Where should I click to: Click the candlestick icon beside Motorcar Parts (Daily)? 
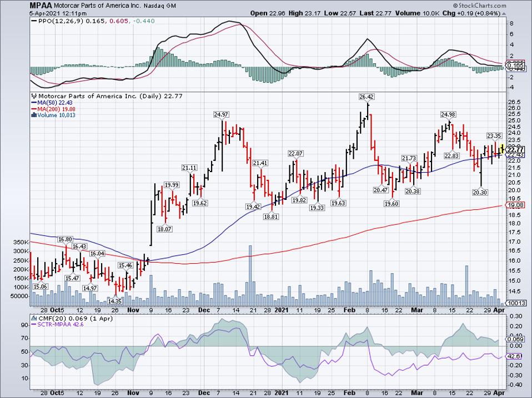click(x=34, y=96)
